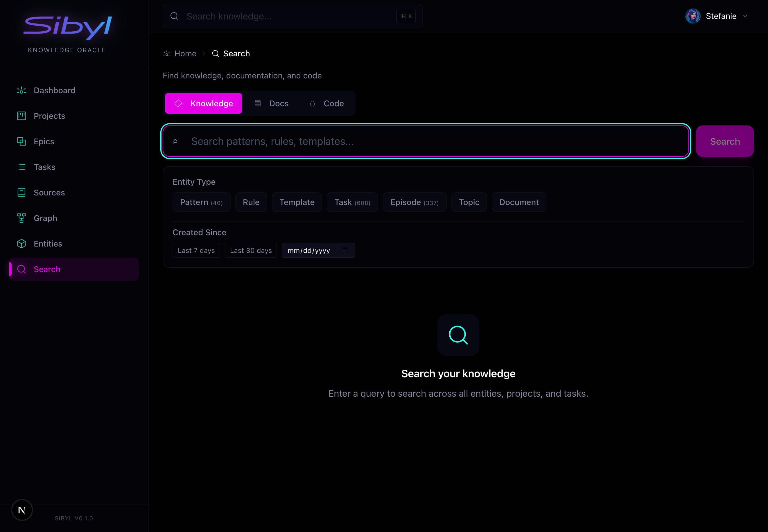The image size is (768, 532).
Task: Switch to the Docs tab
Action: 271,104
